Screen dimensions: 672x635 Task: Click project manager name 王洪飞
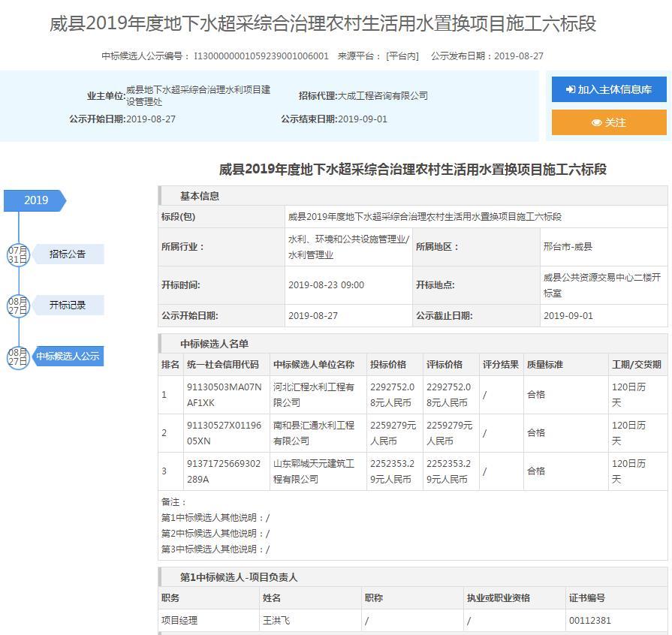point(276,621)
